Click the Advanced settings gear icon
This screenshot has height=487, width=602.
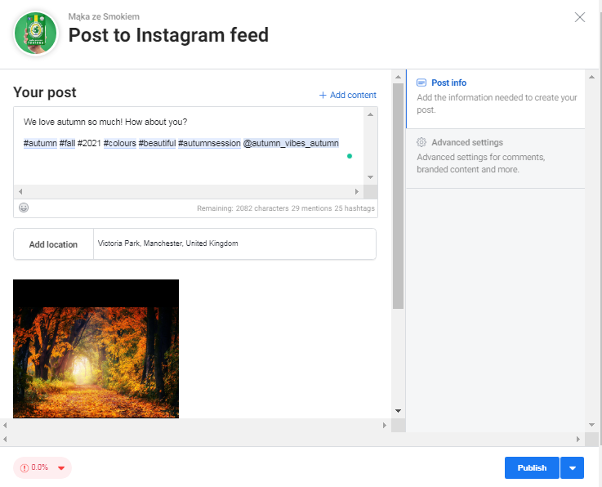coord(421,142)
